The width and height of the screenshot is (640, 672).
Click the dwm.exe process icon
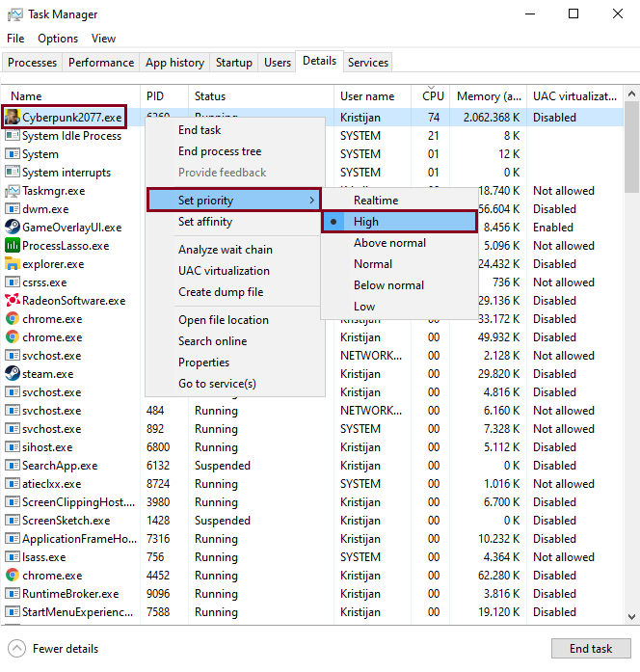pos(13,208)
